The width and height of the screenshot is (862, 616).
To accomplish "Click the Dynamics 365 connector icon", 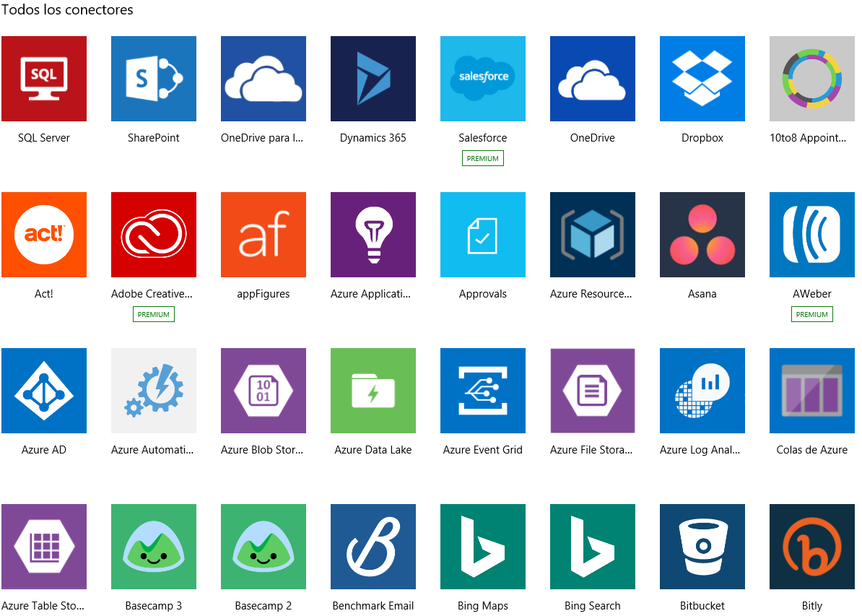I will coord(373,79).
